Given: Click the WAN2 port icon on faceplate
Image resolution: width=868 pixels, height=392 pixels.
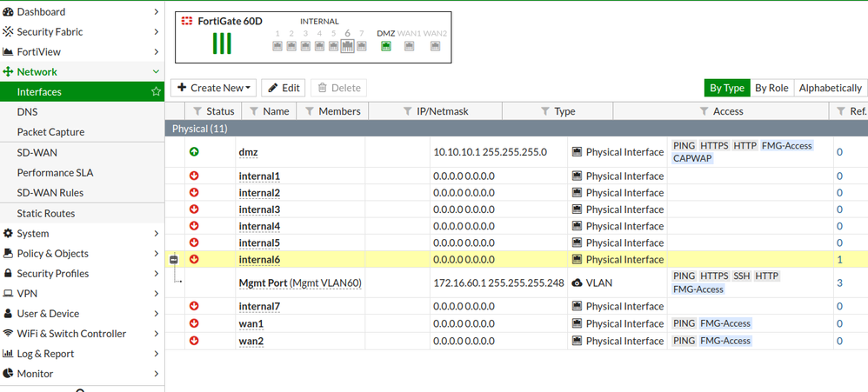Looking at the screenshot, I should tap(435, 46).
